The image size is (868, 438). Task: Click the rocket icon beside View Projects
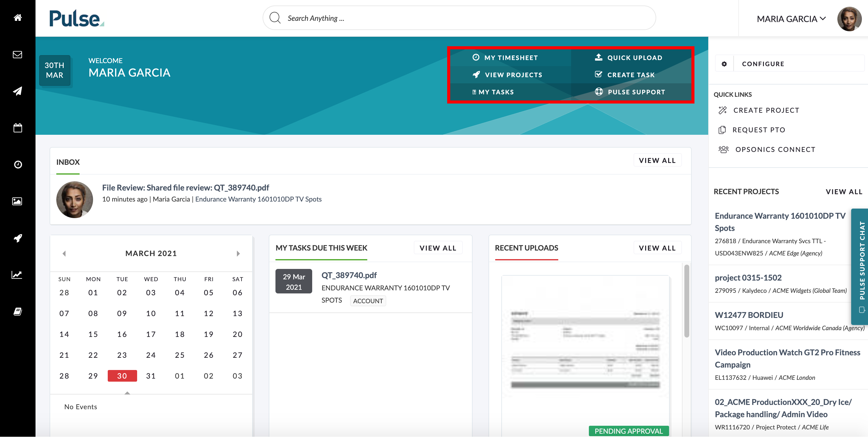click(x=476, y=74)
